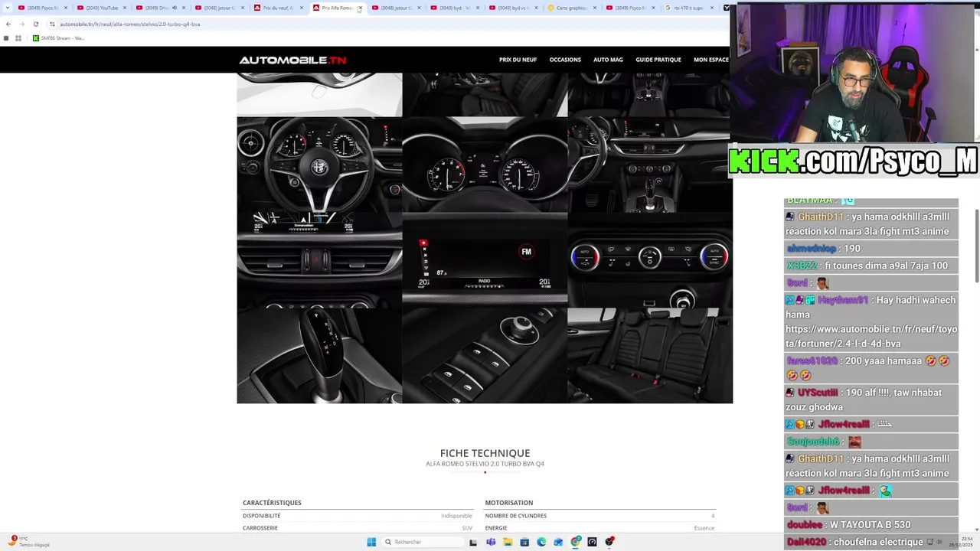Open the gear shifter thumbnail

point(319,356)
